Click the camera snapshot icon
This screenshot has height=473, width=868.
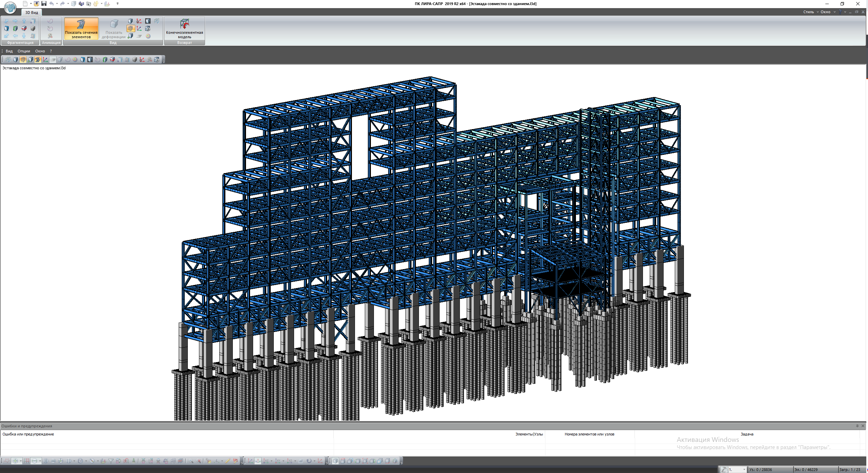88,4
